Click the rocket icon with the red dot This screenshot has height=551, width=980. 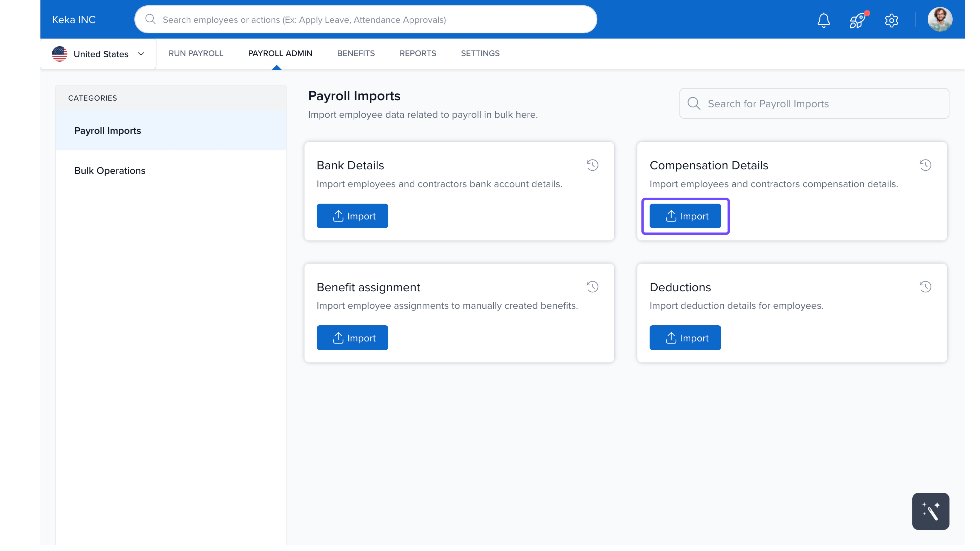(857, 20)
